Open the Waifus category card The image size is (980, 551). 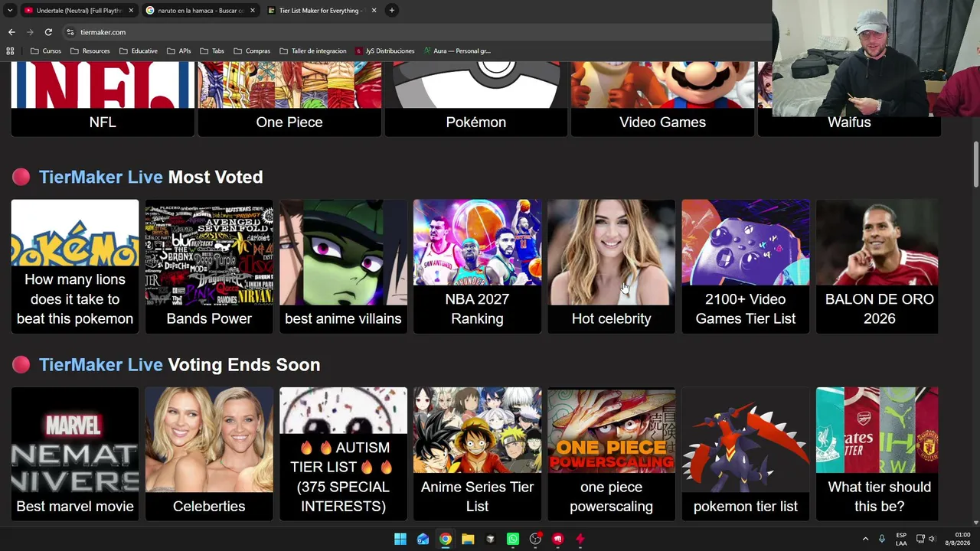(x=849, y=122)
